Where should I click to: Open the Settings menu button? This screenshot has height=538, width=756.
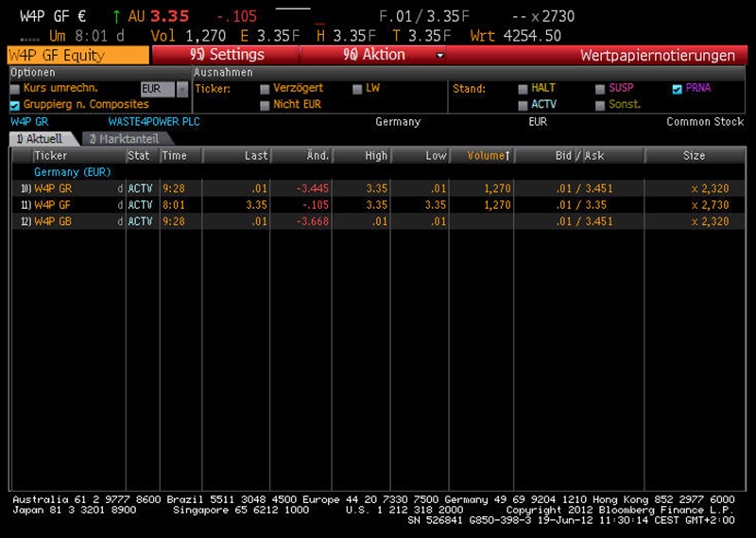pos(227,56)
